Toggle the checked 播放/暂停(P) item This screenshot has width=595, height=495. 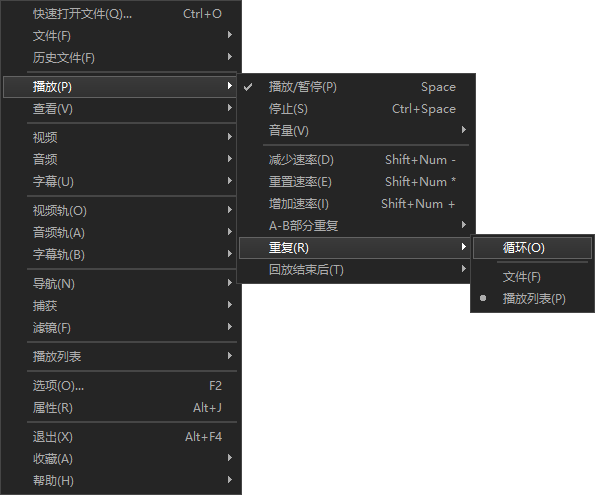pyautogui.click(x=356, y=87)
